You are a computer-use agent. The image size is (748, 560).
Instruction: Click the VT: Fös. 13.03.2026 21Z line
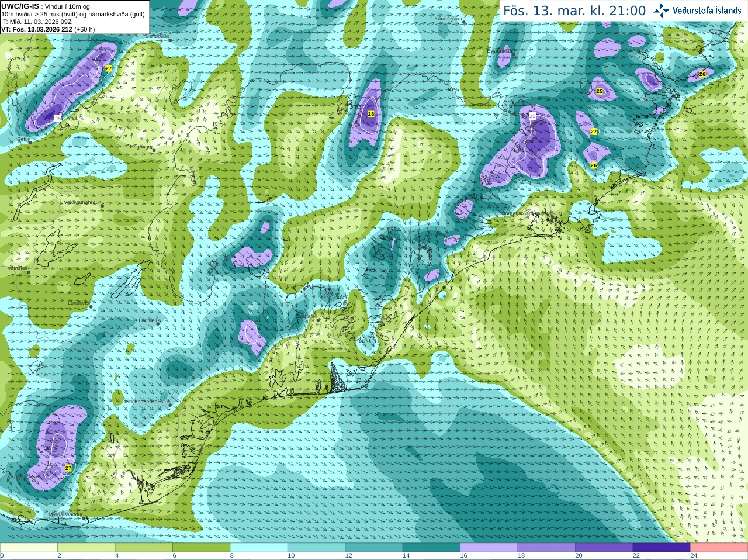(48, 29)
